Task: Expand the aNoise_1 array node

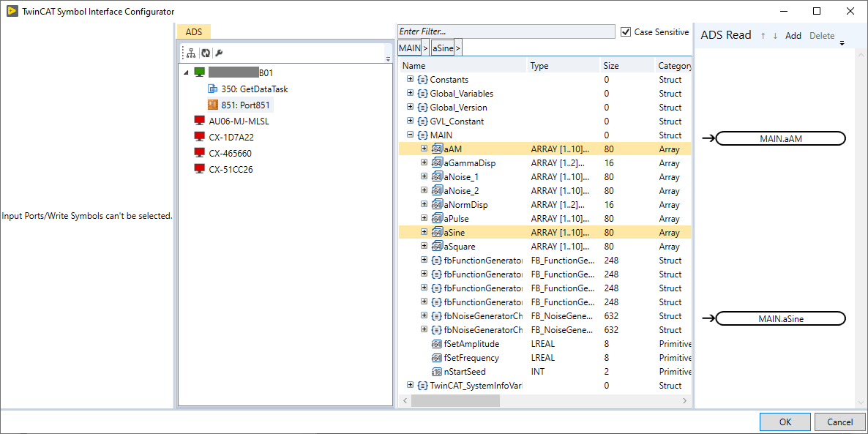Action: click(424, 176)
